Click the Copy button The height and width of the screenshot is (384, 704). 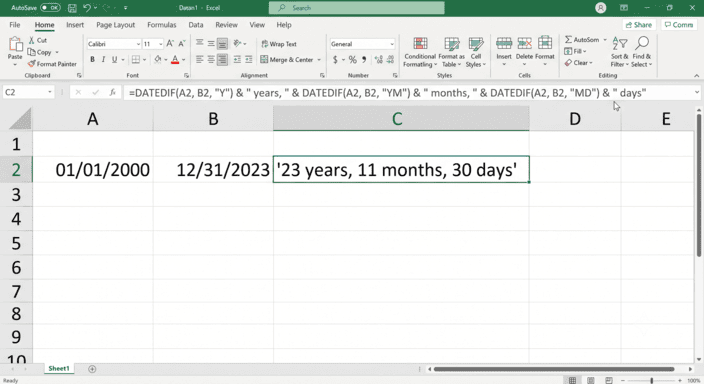point(40,52)
